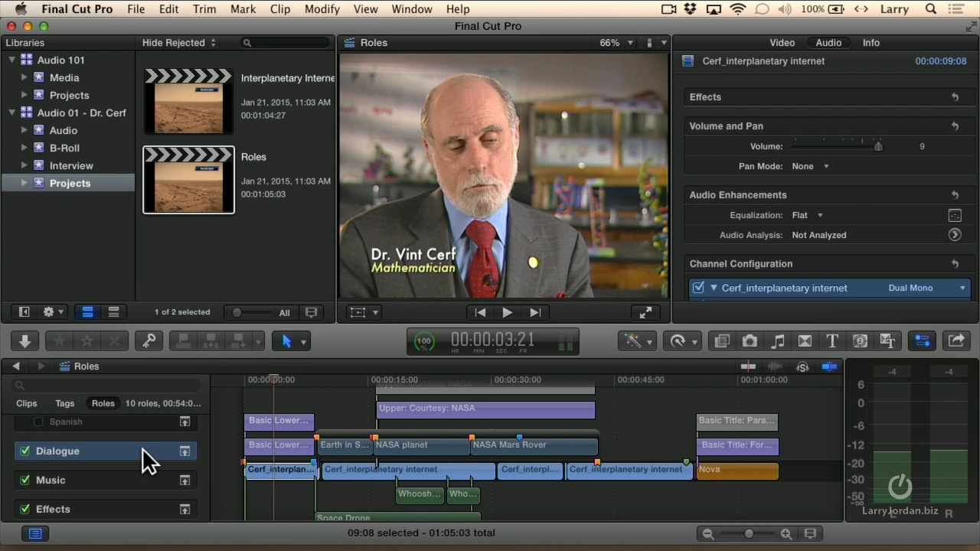This screenshot has height=551, width=980.
Task: Click the Timeline Index list button
Action: point(35,533)
